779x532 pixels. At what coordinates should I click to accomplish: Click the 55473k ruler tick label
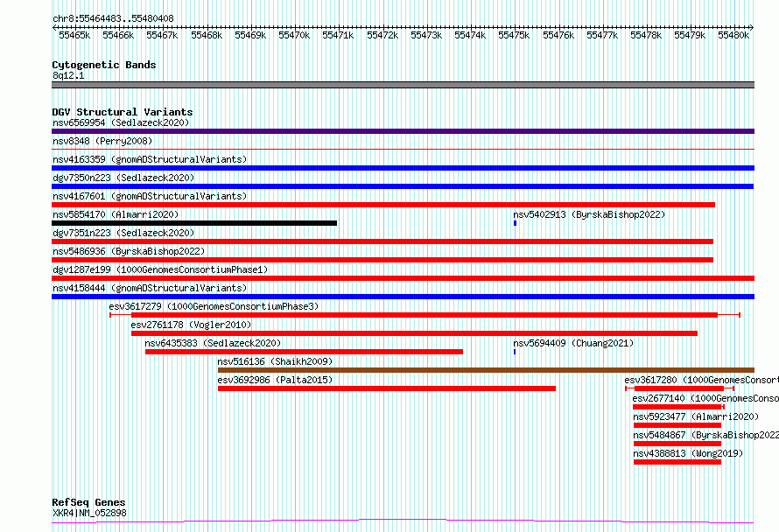(426, 35)
